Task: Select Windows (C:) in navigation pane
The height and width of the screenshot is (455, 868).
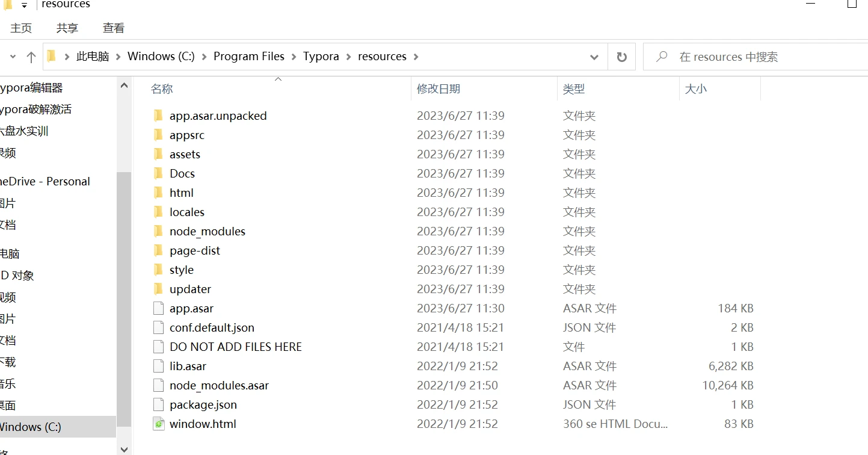Action: (58, 427)
